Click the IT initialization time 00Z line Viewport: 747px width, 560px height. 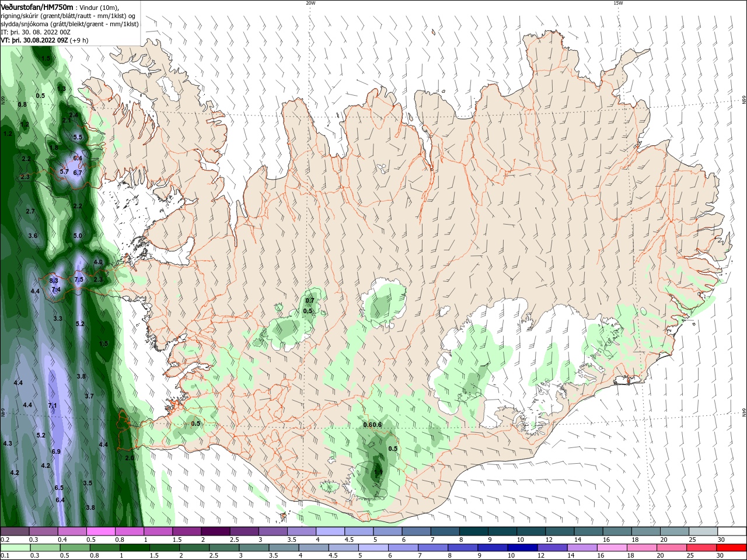point(36,32)
